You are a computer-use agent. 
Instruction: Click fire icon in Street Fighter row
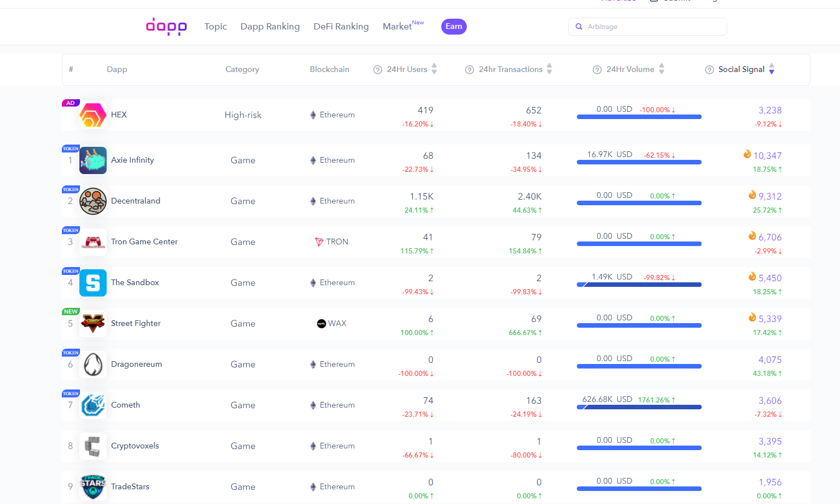click(752, 317)
